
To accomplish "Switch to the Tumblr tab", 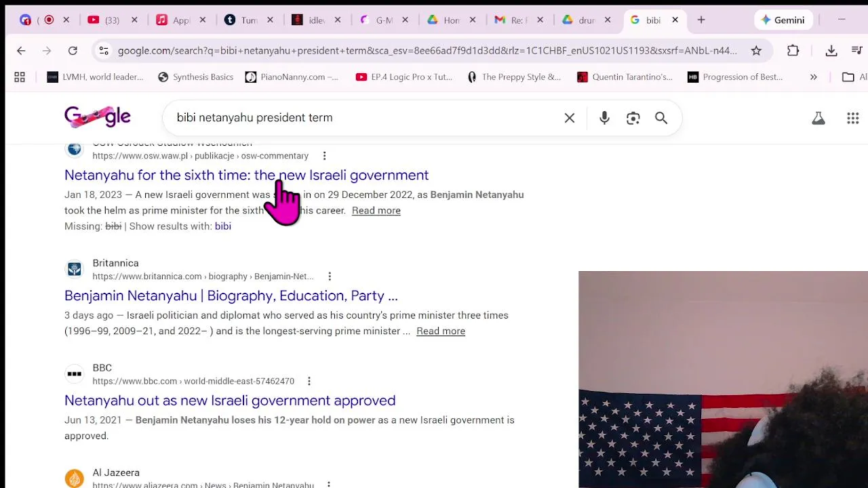I will point(248,20).
